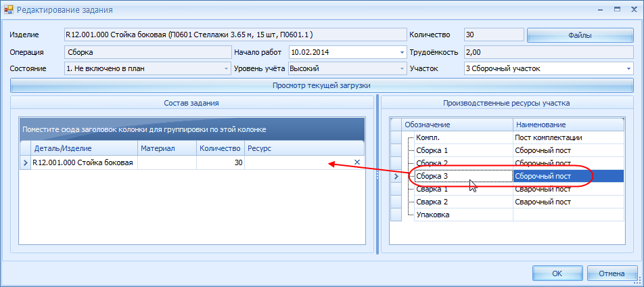Click the Изделие field
644x287 pixels.
(x=235, y=35)
